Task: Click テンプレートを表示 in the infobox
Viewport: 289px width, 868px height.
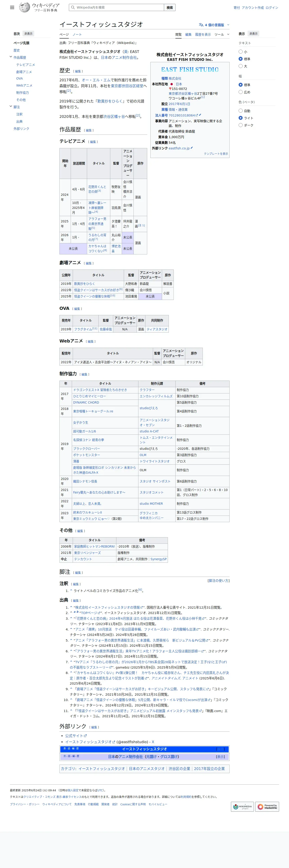Action: click(x=216, y=154)
